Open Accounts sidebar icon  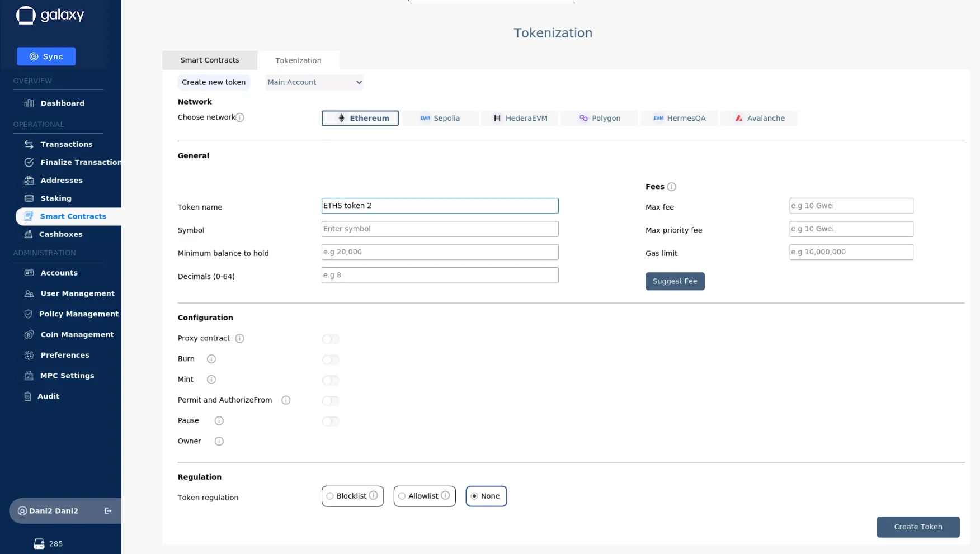point(29,273)
